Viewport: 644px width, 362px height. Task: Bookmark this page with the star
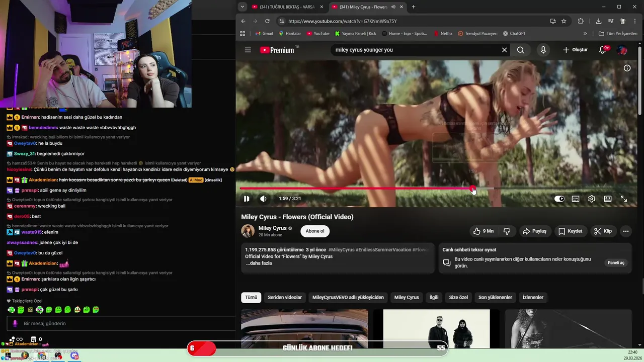click(564, 21)
